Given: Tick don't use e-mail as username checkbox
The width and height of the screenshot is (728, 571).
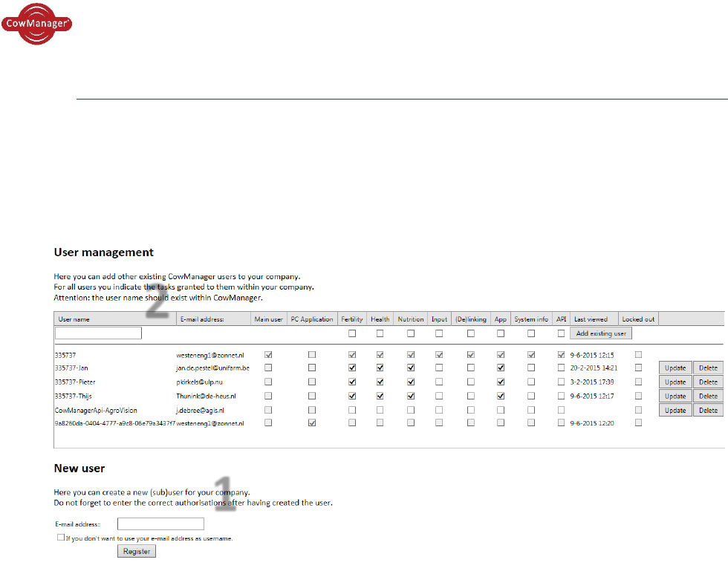Looking at the screenshot, I should coord(61,538).
